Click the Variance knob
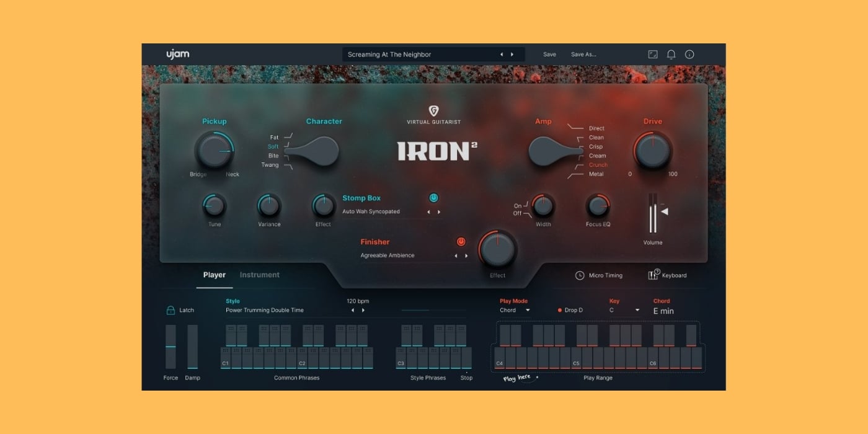 (x=269, y=205)
